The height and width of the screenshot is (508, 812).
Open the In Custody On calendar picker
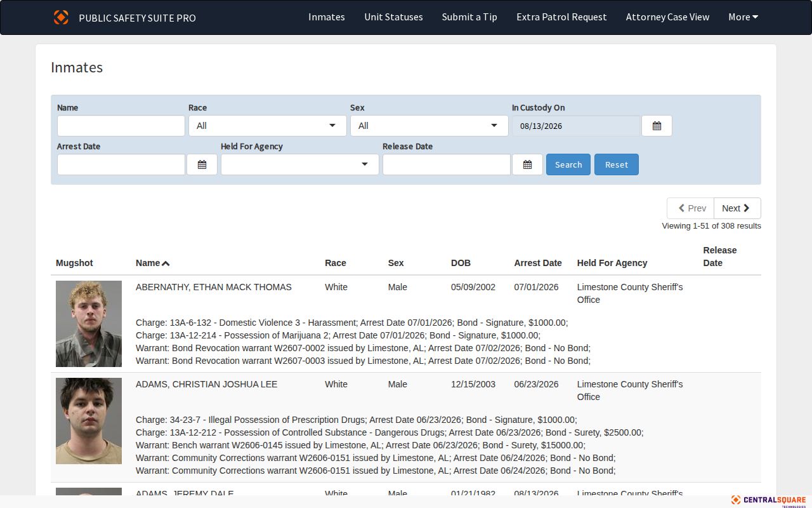point(657,126)
